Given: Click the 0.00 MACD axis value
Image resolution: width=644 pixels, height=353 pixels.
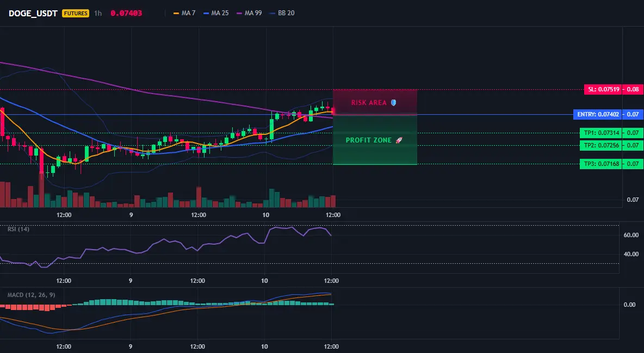Looking at the screenshot, I should tap(630, 305).
